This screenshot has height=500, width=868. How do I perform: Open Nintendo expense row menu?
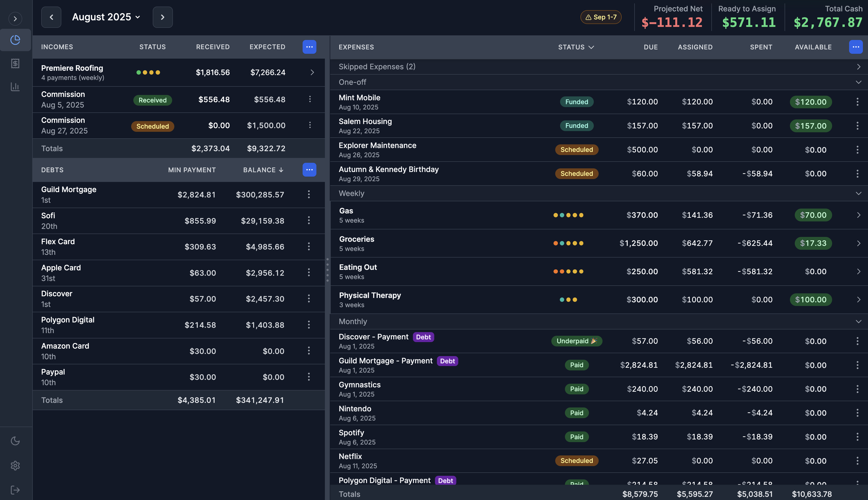click(857, 413)
